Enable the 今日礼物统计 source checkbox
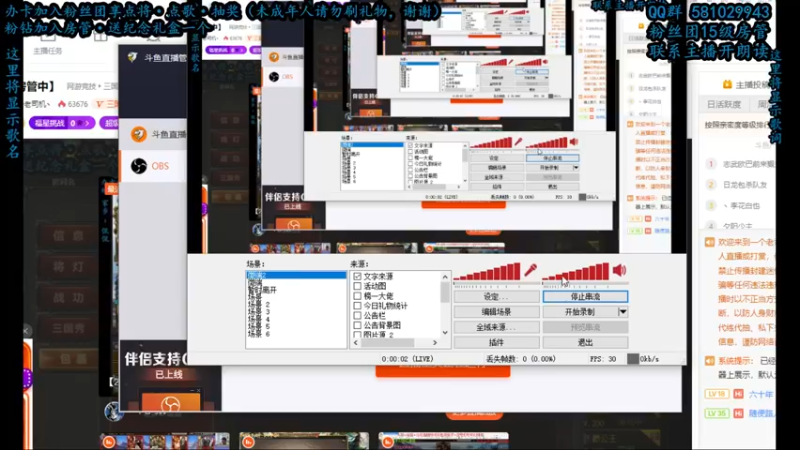 (357, 306)
